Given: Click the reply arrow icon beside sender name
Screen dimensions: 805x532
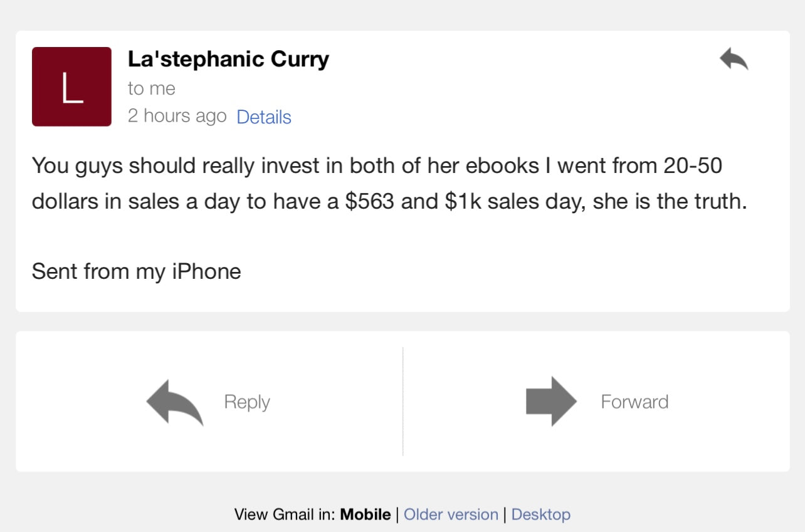Looking at the screenshot, I should (x=734, y=60).
